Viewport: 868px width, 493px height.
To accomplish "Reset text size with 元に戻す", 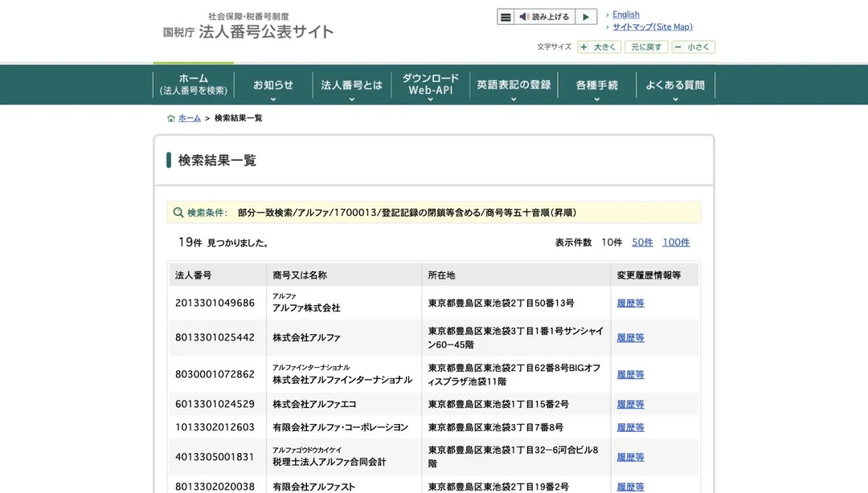I will pyautogui.click(x=646, y=47).
